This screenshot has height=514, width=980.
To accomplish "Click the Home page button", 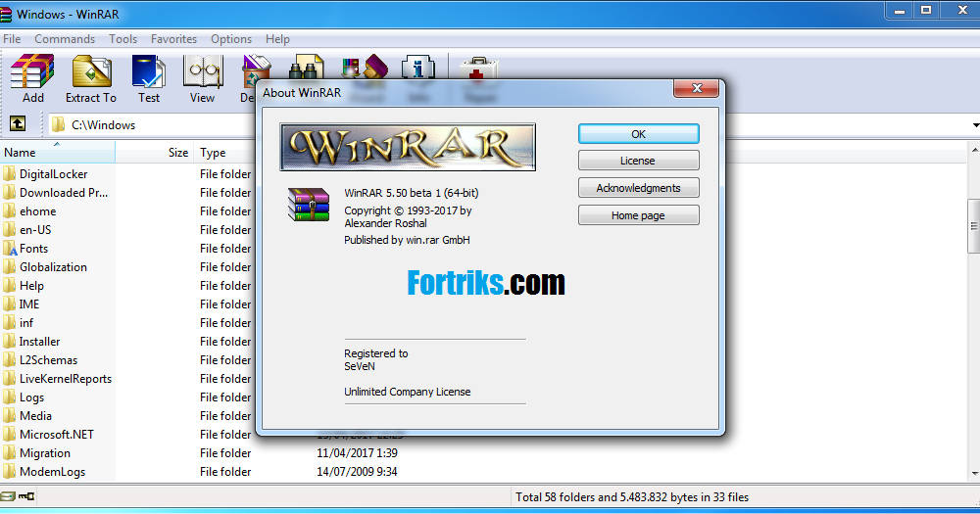I will (638, 215).
